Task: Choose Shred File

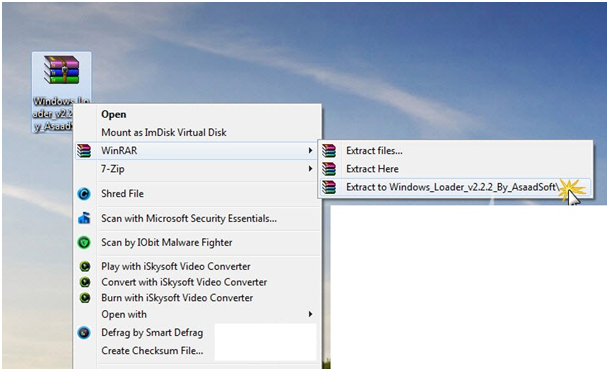Action: (122, 193)
